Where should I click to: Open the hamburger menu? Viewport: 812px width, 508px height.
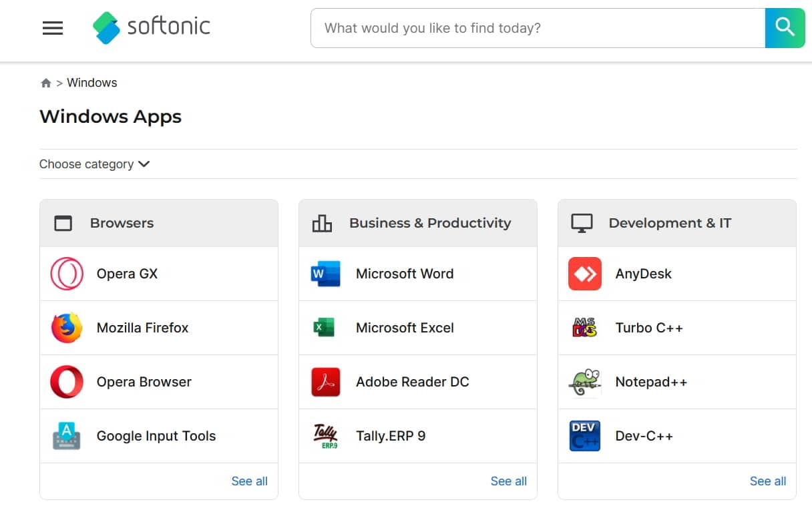(53, 28)
